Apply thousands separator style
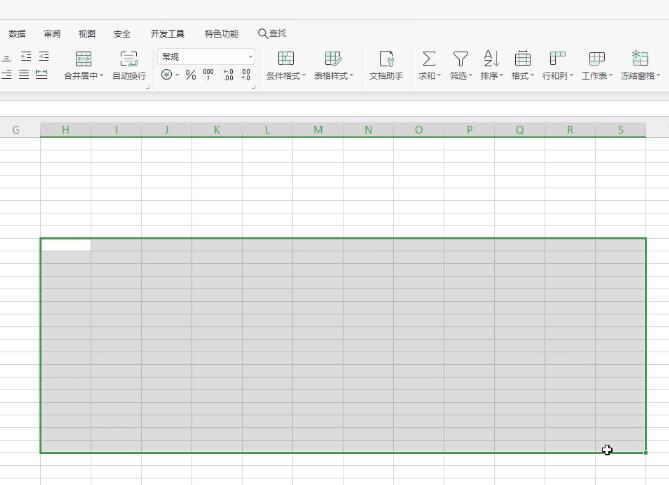This screenshot has height=485, width=669. point(208,75)
